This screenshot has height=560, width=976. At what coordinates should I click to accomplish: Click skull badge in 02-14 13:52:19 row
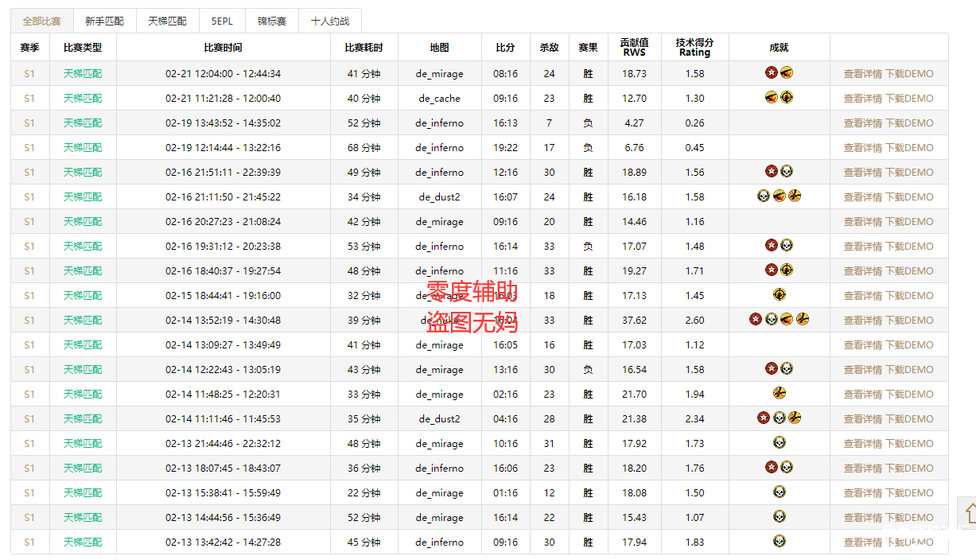772,320
